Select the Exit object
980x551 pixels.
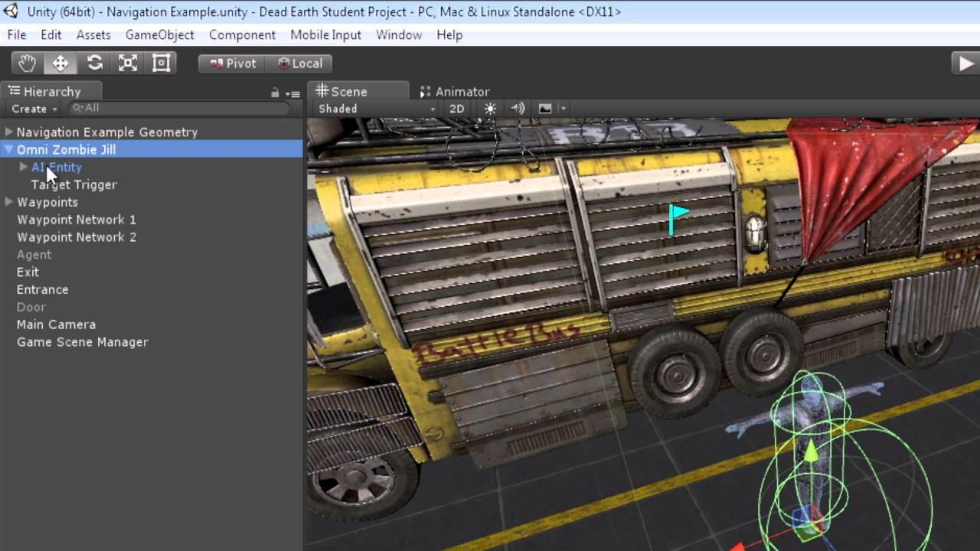(x=28, y=272)
